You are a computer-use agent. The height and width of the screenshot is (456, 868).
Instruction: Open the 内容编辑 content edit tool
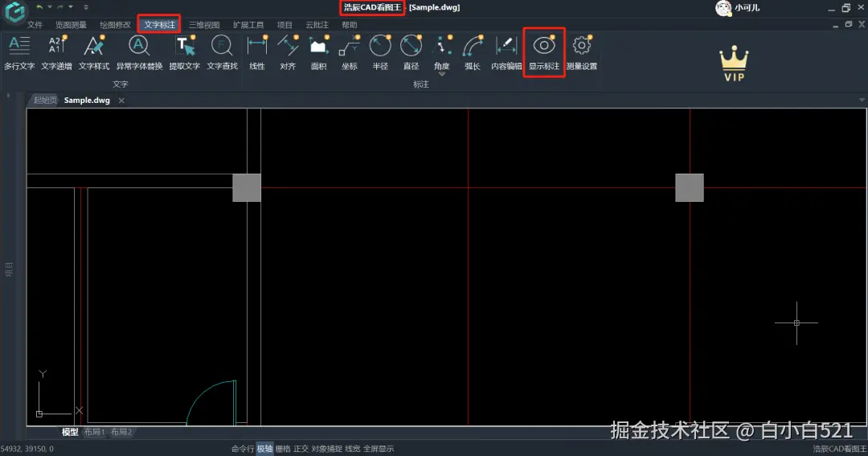506,52
